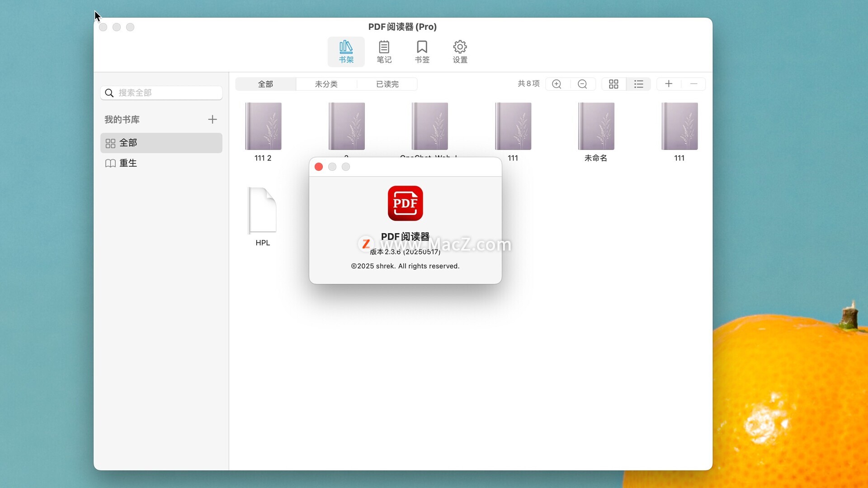Switch to list view layout
The height and width of the screenshot is (488, 868).
pos(638,84)
